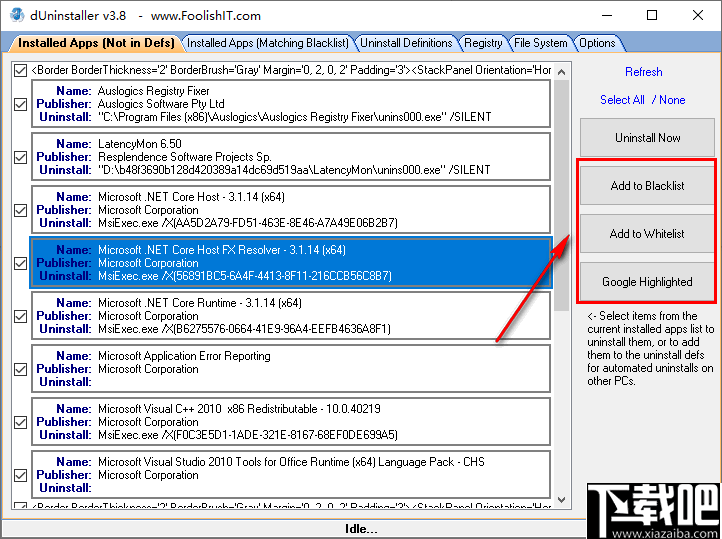Click the Google Highlighted button
Image resolution: width=722 pixels, height=539 pixels.
pyautogui.click(x=647, y=282)
